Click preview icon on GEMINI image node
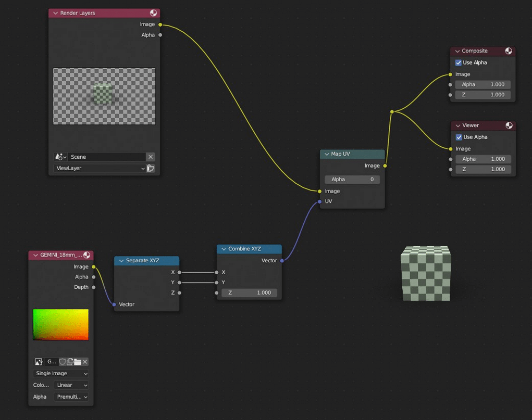 [86, 255]
